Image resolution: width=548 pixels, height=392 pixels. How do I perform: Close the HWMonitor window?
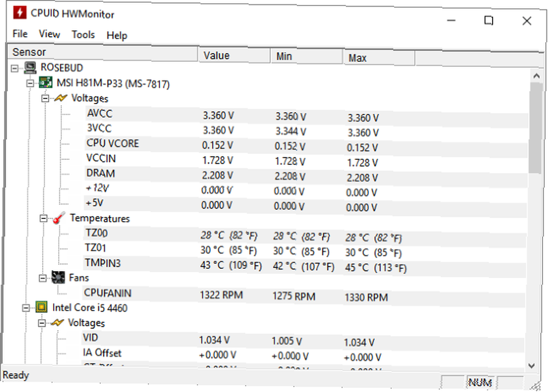point(527,21)
